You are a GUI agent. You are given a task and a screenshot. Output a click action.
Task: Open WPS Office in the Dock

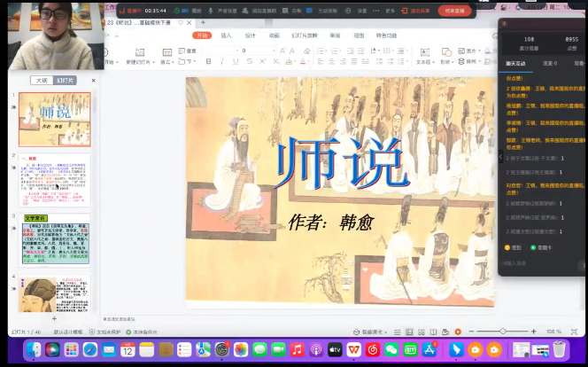tap(353, 350)
